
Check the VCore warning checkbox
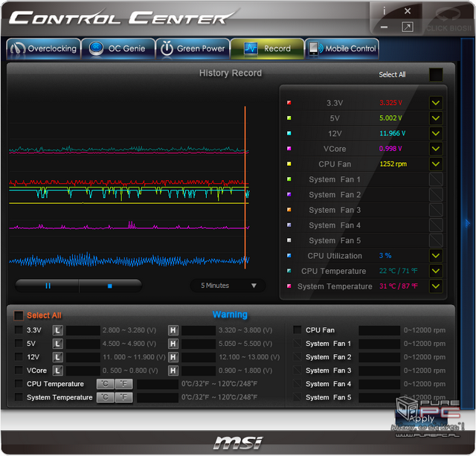point(19,370)
